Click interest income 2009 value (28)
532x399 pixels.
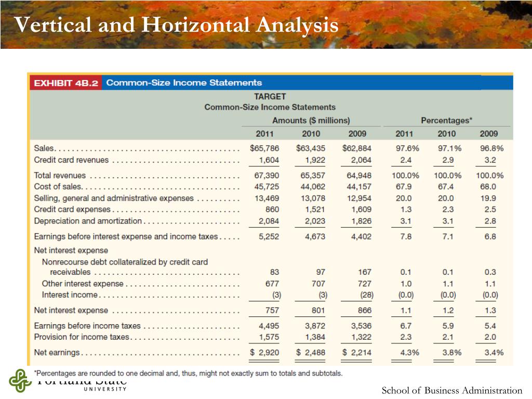[x=367, y=295]
